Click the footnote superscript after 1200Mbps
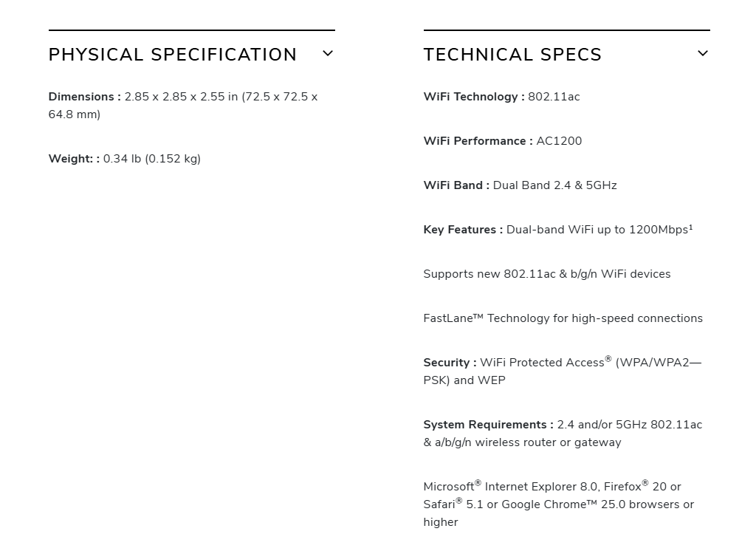Viewport: 756px width, 551px height. click(x=691, y=227)
